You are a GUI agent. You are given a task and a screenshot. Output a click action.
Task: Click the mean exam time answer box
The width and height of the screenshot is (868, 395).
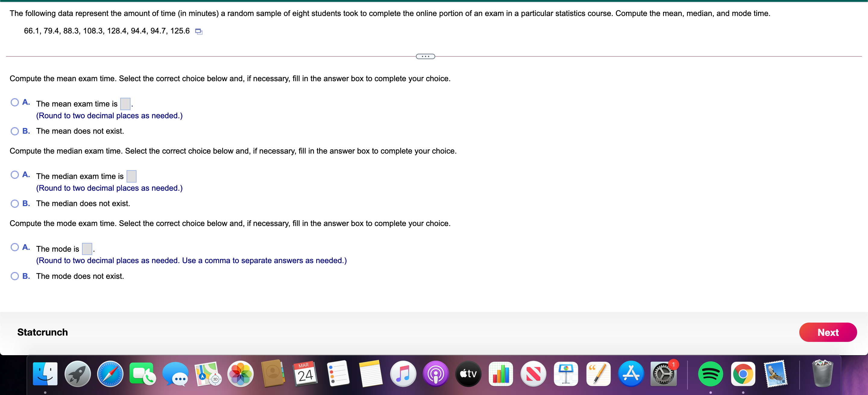(x=125, y=104)
